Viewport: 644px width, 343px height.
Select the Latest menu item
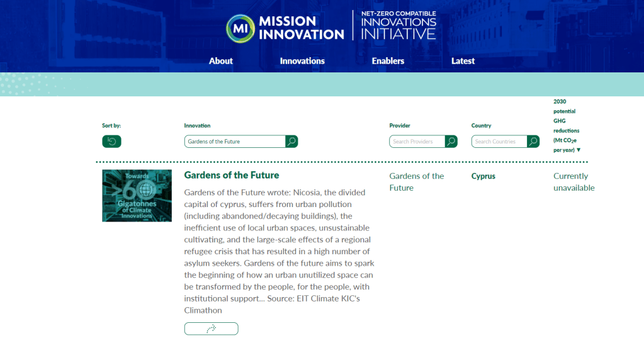click(x=463, y=61)
